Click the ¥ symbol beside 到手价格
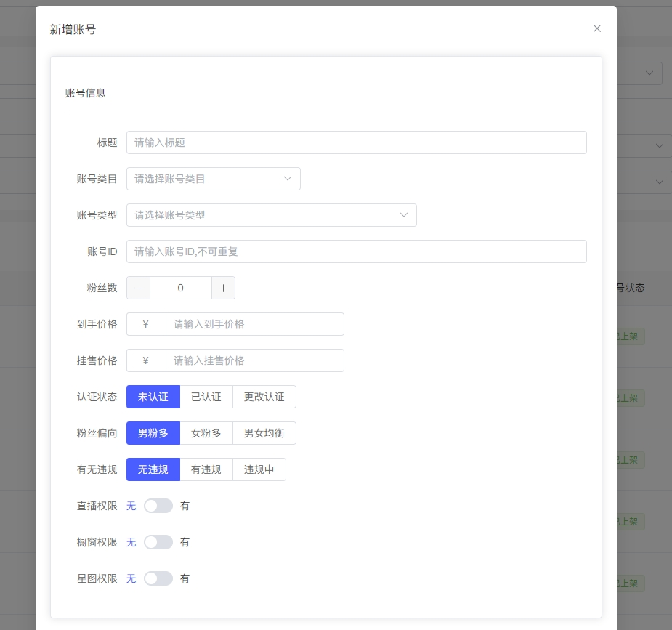Viewport: 672px width, 630px height. [x=146, y=324]
